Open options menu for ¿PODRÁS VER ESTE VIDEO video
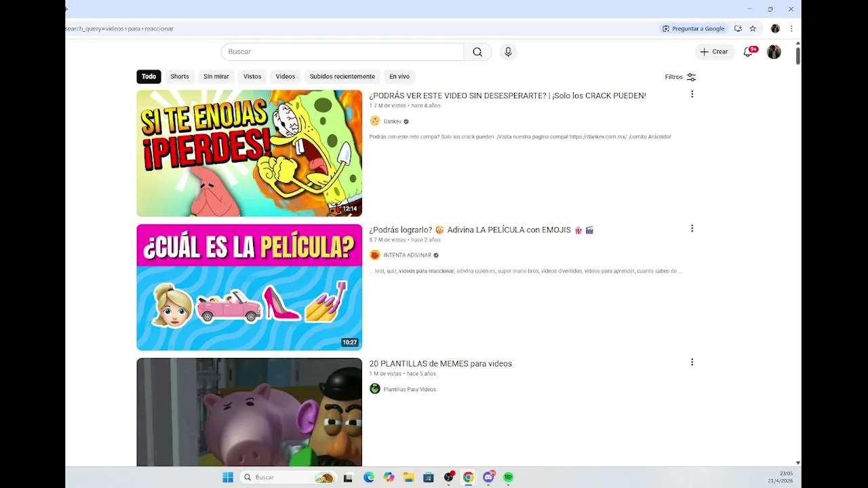 click(692, 94)
